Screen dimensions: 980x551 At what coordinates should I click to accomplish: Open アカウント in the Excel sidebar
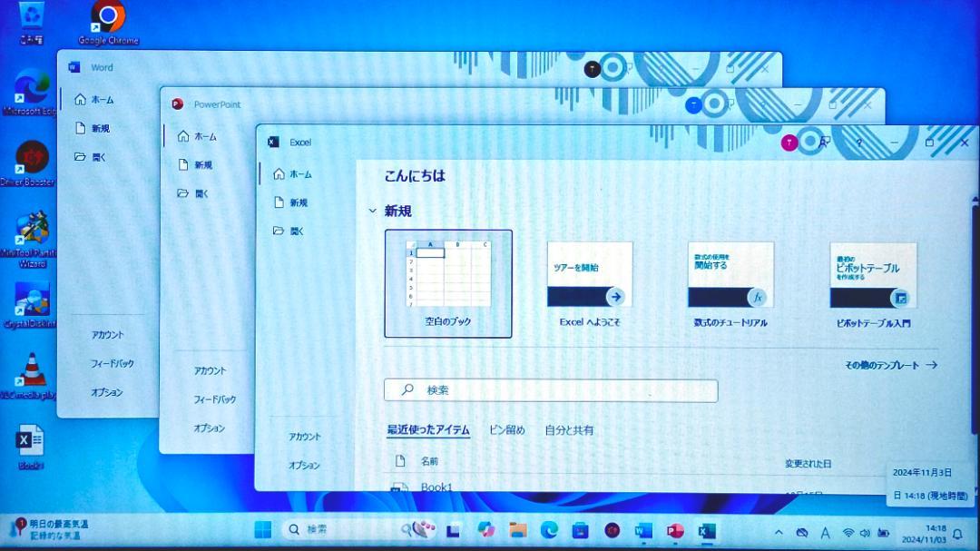coord(304,437)
